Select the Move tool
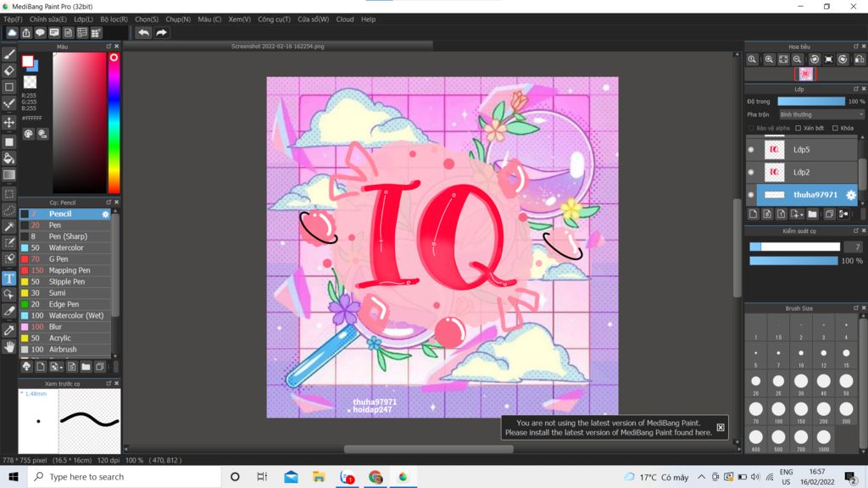This screenshot has height=488, width=868. click(8, 122)
